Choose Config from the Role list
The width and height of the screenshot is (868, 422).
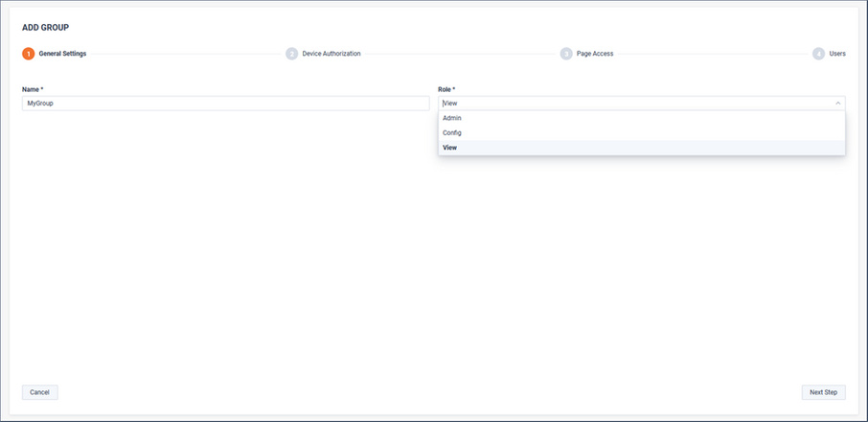tap(642, 133)
